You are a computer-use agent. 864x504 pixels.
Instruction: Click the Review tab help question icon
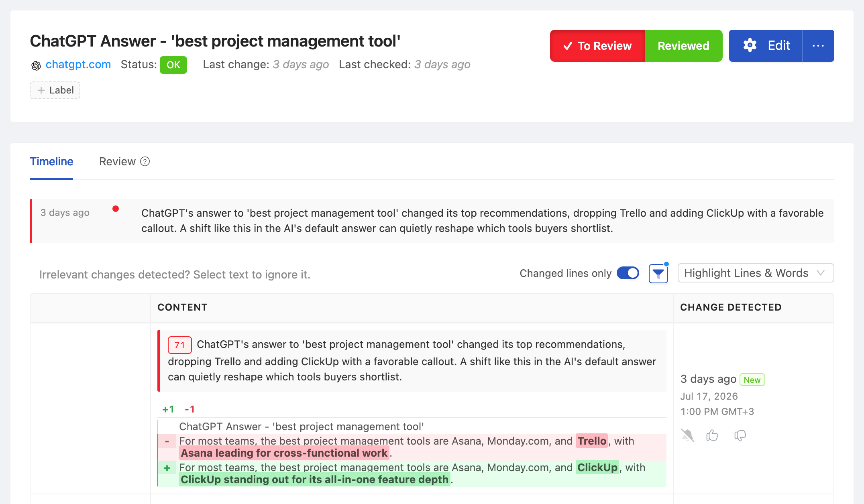145,161
